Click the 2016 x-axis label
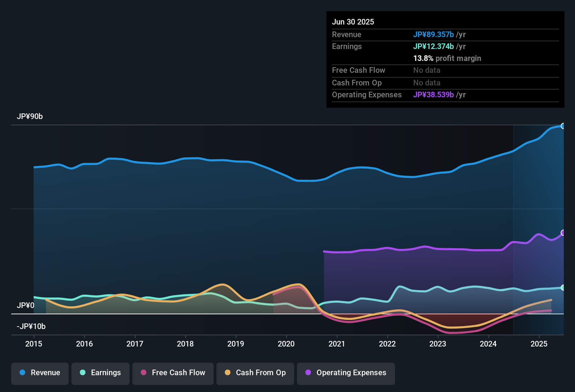 coord(84,344)
